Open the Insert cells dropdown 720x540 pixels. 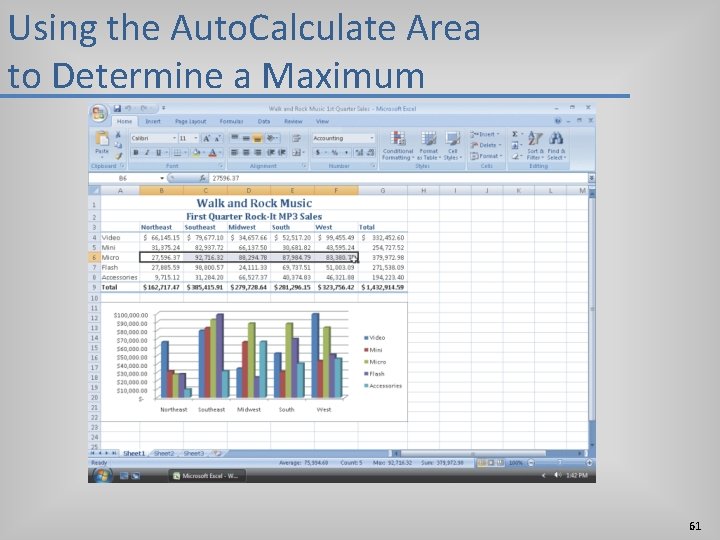pyautogui.click(x=485, y=134)
